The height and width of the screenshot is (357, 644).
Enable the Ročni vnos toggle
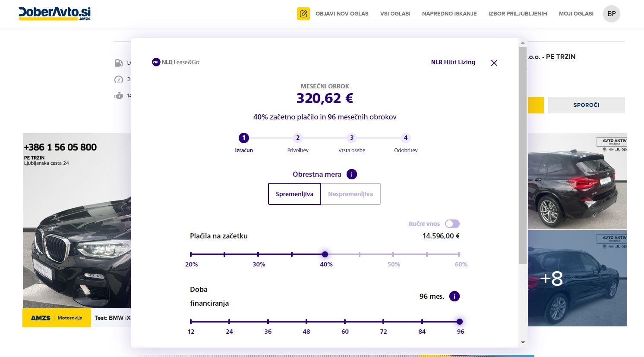click(452, 224)
